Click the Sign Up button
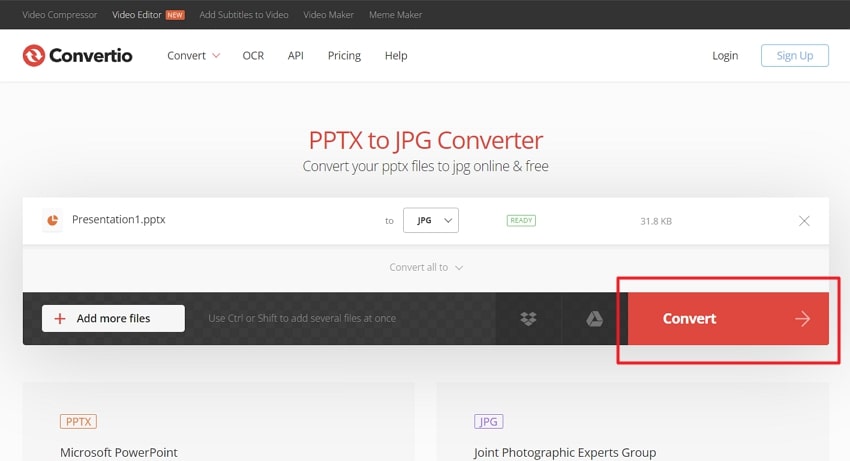850x461 pixels. [x=795, y=55]
